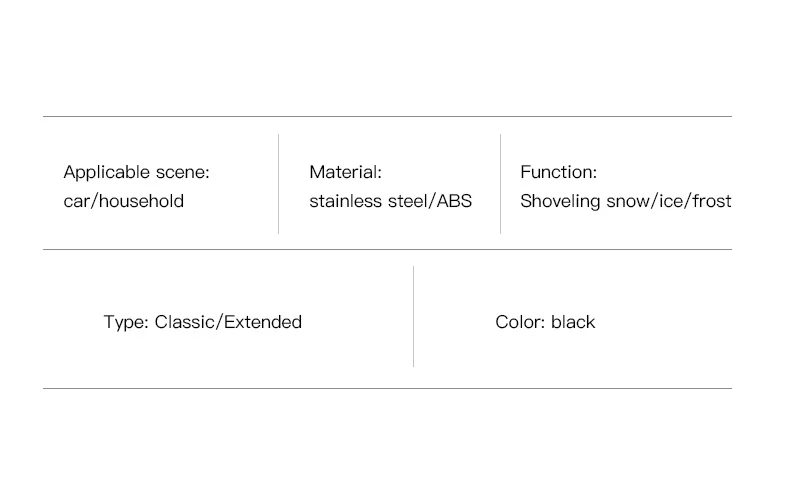Select the word "Classic" in Type

click(x=185, y=322)
